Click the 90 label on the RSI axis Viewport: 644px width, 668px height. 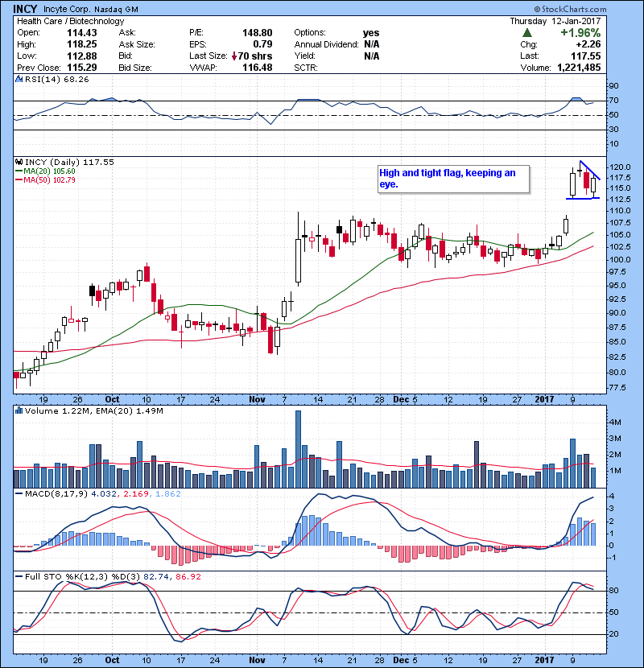point(613,85)
